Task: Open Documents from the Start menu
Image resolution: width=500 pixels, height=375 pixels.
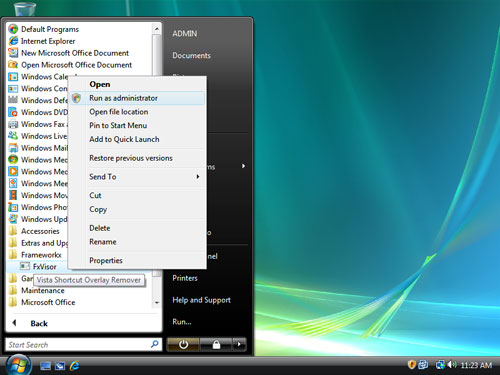Action: pyautogui.click(x=191, y=55)
